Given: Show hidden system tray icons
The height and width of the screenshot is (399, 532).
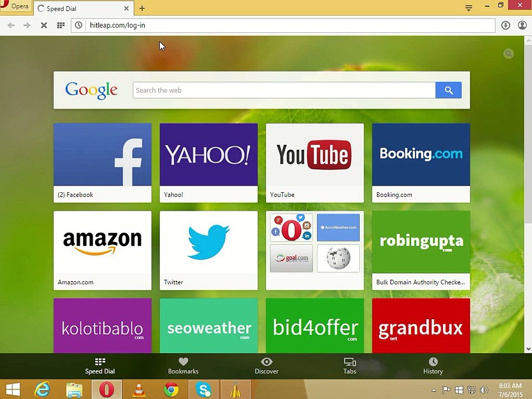Looking at the screenshot, I should pyautogui.click(x=434, y=390).
